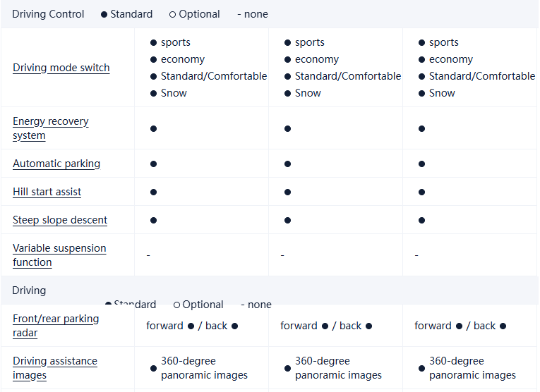
Task: Click Steep slope descent dot in third column
Action: (421, 220)
